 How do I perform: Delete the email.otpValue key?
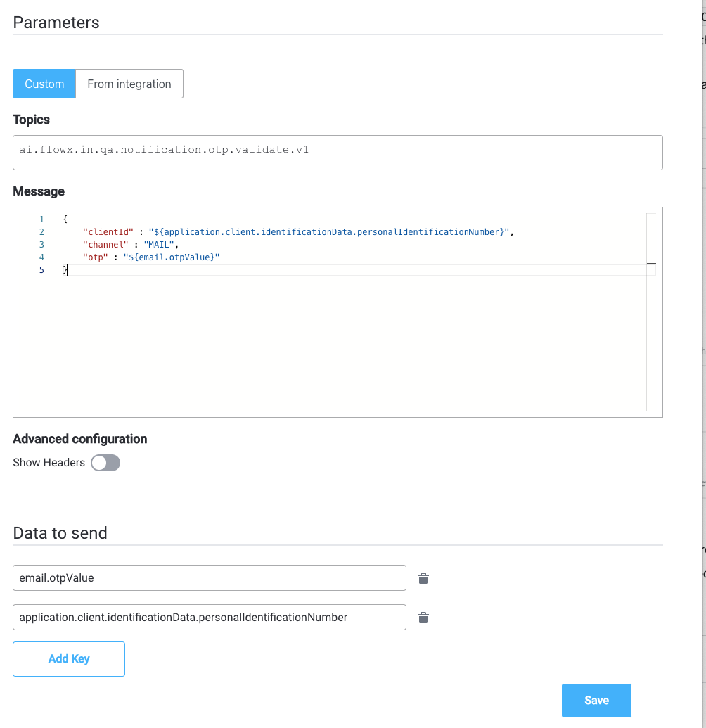click(x=423, y=578)
